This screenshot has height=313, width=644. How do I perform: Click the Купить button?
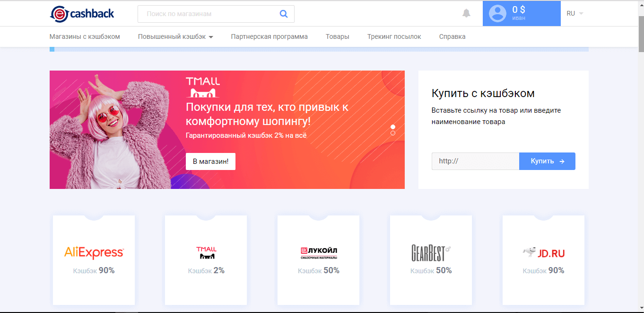[x=547, y=161]
